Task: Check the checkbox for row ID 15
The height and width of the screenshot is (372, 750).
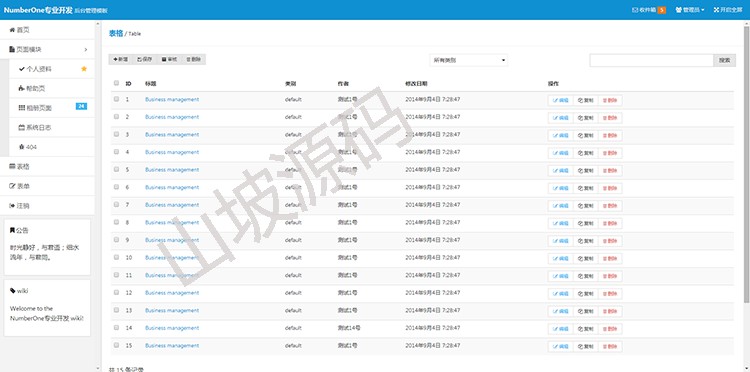Action: click(116, 345)
